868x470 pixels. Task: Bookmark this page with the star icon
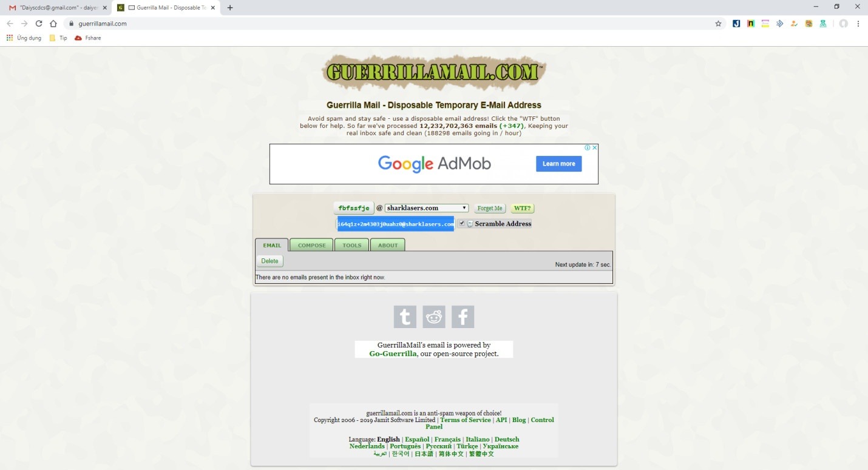(x=718, y=24)
